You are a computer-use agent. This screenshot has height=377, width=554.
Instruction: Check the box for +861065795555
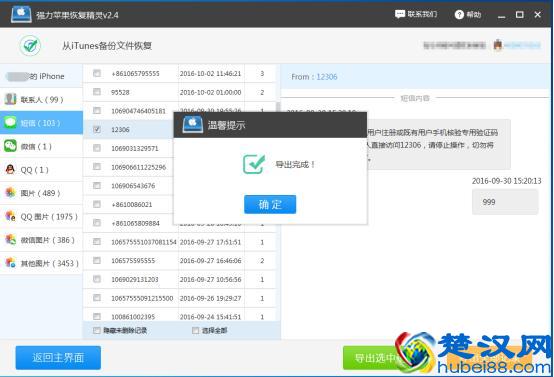click(97, 73)
